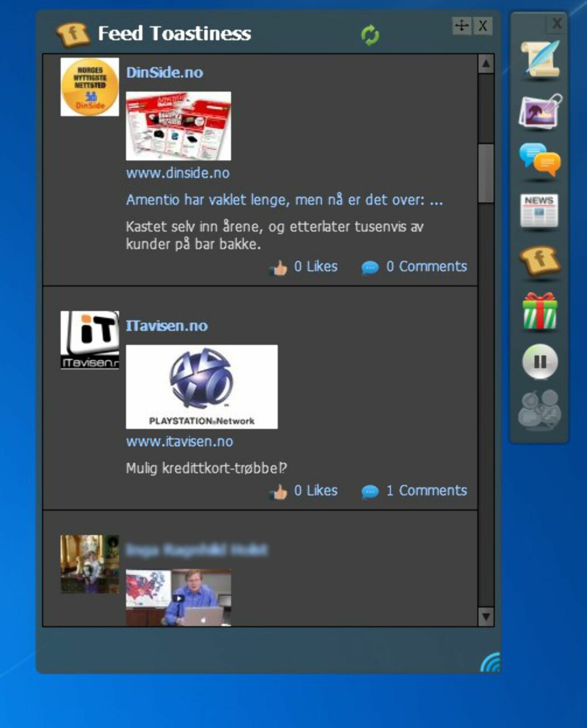Click '0 Comments' on the DinSide.no post
Image resolution: width=587 pixels, height=728 pixels.
click(427, 267)
